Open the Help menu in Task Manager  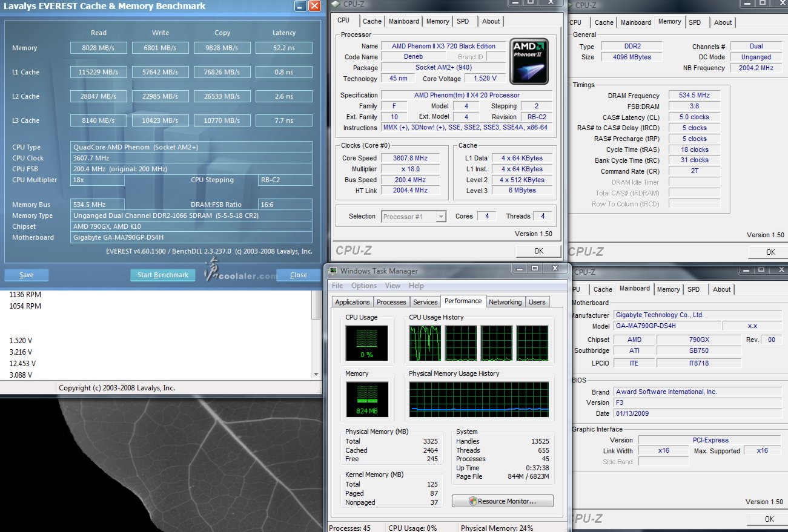416,286
